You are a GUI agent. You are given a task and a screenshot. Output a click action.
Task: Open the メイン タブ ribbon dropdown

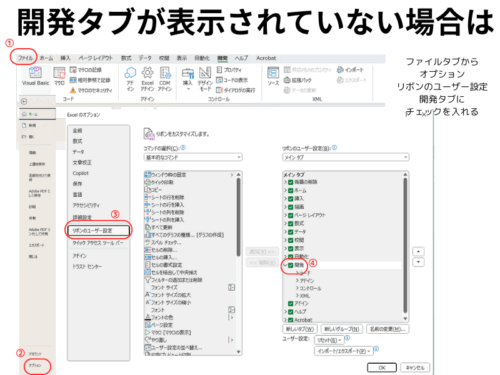click(x=345, y=157)
